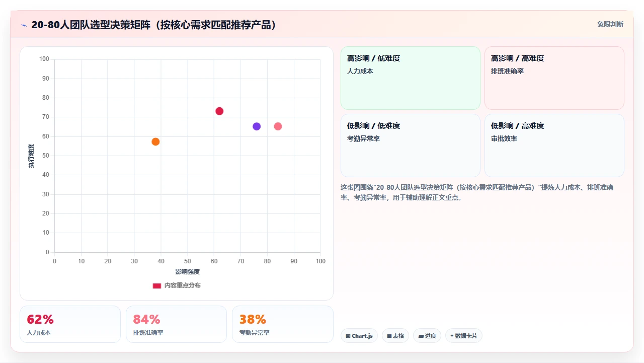Image resolution: width=644 pixels, height=363 pixels.
Task: Open the 低影响 / 低难度 quadrant card
Action: click(411, 146)
